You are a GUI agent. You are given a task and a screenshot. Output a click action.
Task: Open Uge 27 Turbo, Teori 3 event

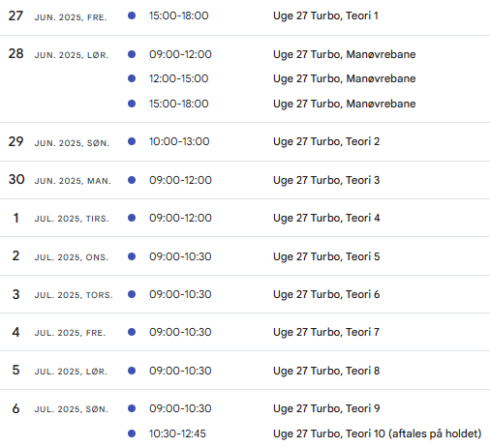[326, 180]
